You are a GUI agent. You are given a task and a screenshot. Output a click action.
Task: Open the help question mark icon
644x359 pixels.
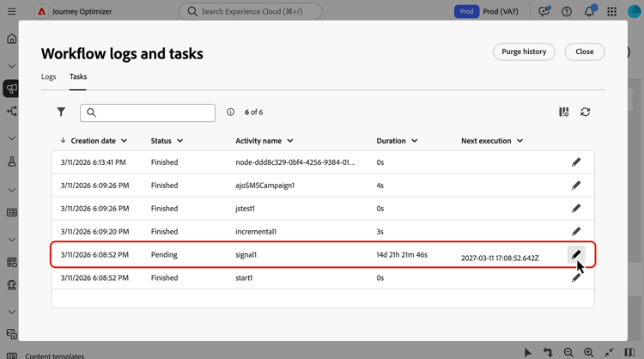coord(567,12)
